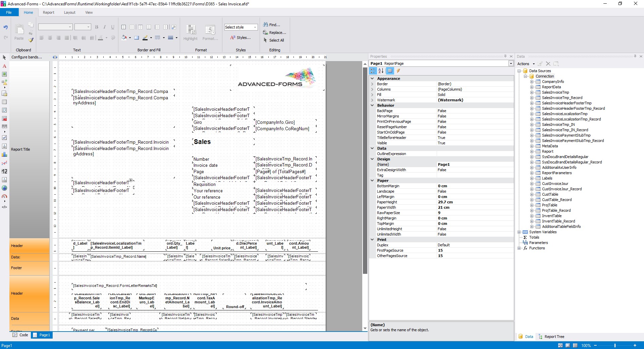Select the Map object tool
Image resolution: width=644 pixels, height=349 pixels.
click(4, 188)
